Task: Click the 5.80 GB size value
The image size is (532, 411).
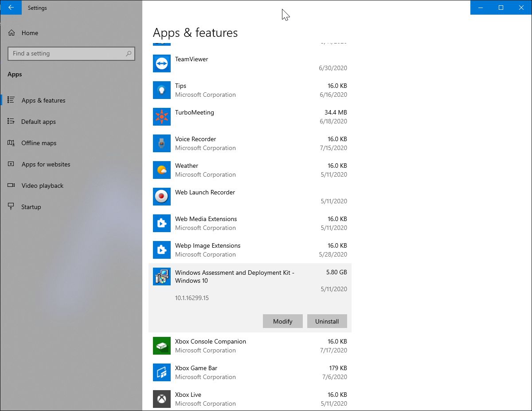Action: coord(336,272)
